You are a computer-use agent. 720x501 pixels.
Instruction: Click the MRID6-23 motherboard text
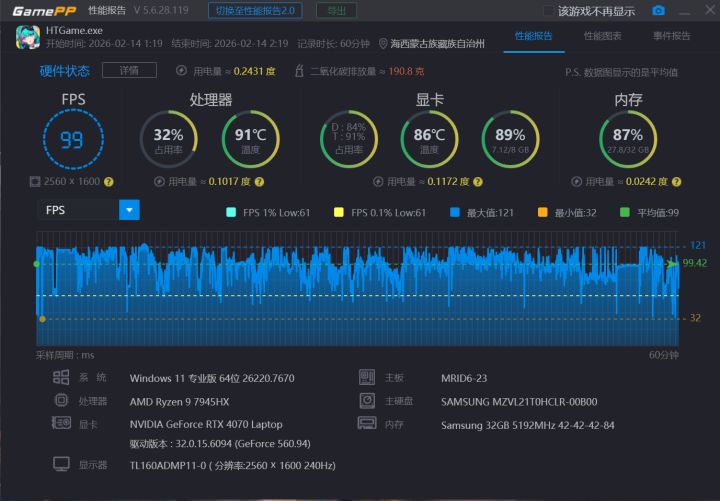464,378
